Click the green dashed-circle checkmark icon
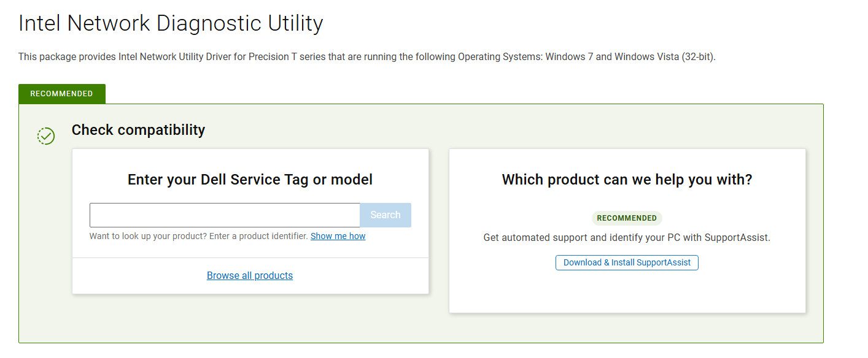 (46, 135)
